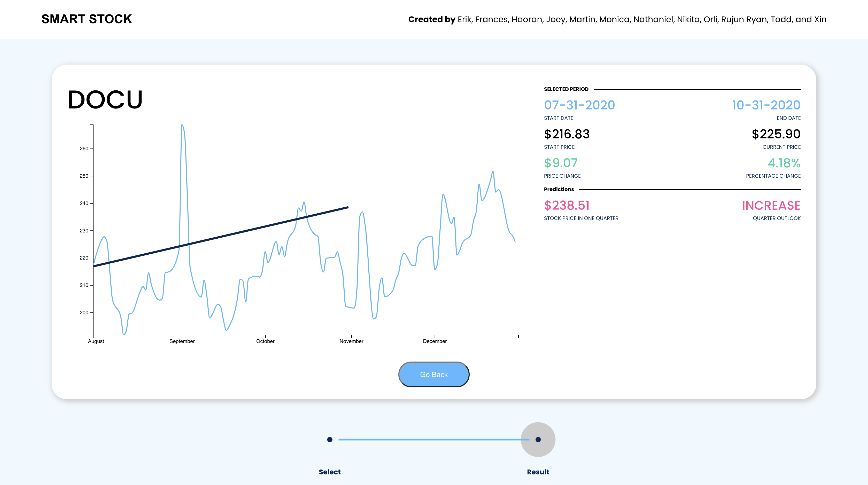Click the 200 y-axis tick label
868x485 pixels.
point(84,312)
